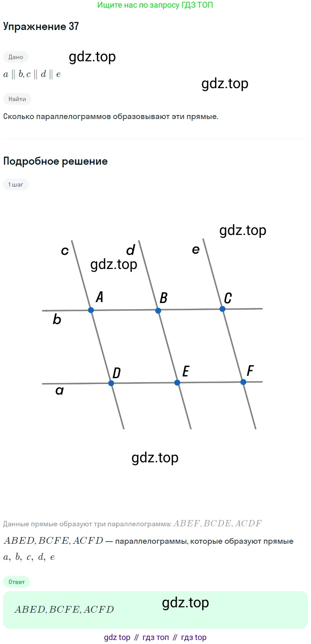Select the "Дано" badge
The image size is (311, 644).
(16, 57)
